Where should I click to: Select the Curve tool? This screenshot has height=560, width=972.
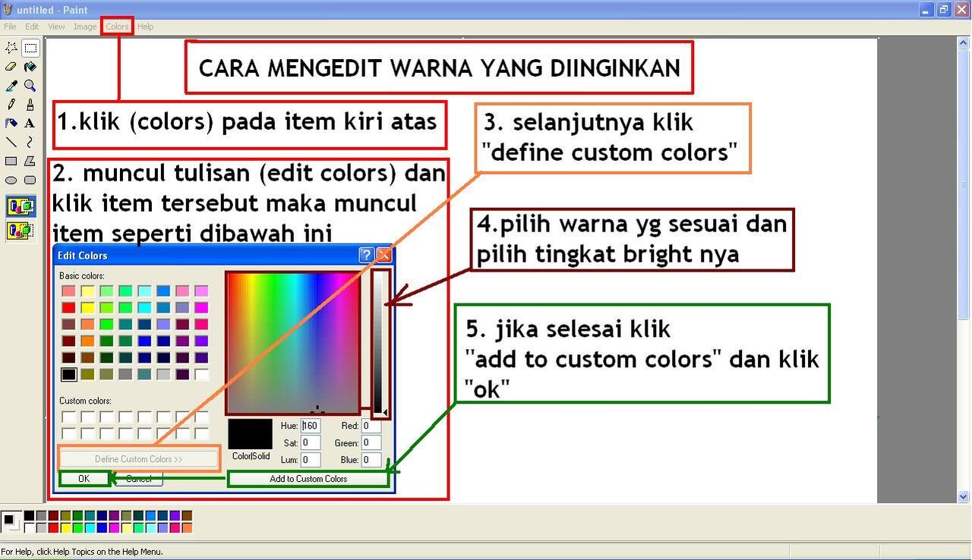(x=30, y=142)
